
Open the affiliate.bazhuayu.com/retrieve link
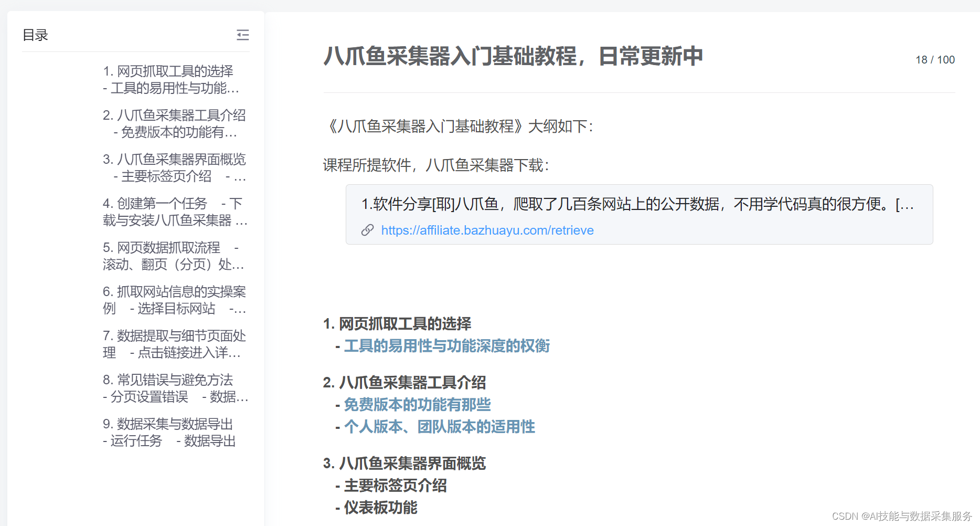(x=487, y=230)
